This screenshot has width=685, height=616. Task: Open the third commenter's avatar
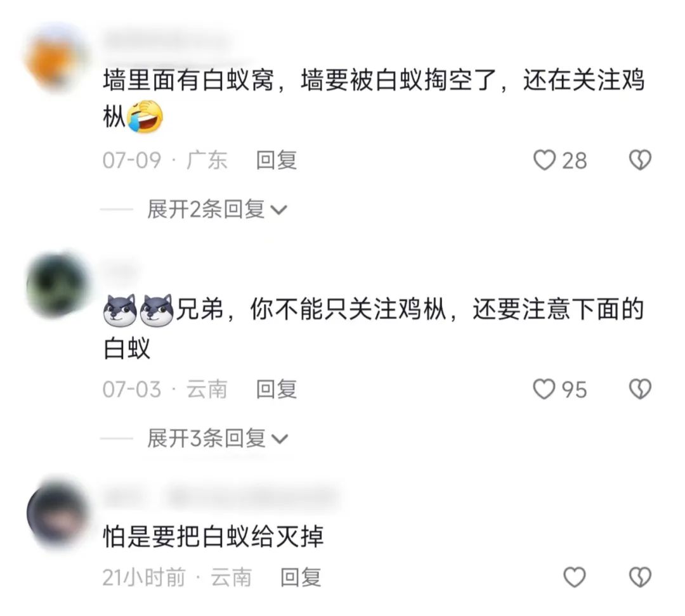coord(57,513)
